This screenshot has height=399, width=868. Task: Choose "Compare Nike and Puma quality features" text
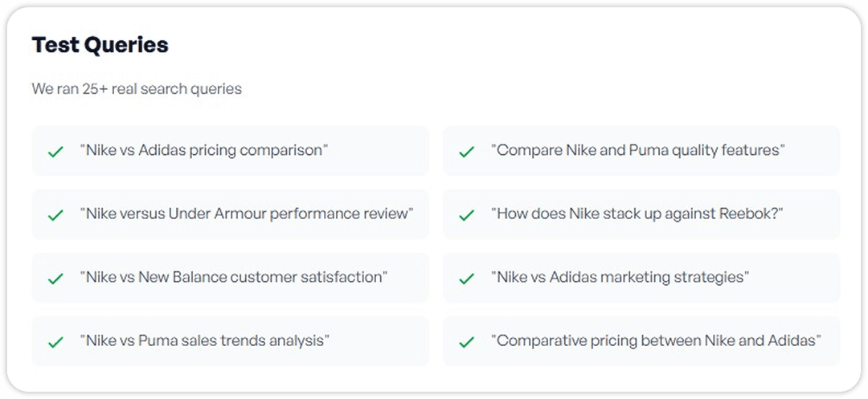tap(637, 150)
